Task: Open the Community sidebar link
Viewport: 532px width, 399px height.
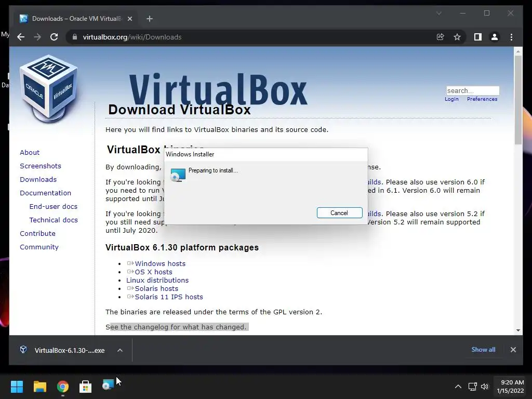Action: (x=39, y=247)
